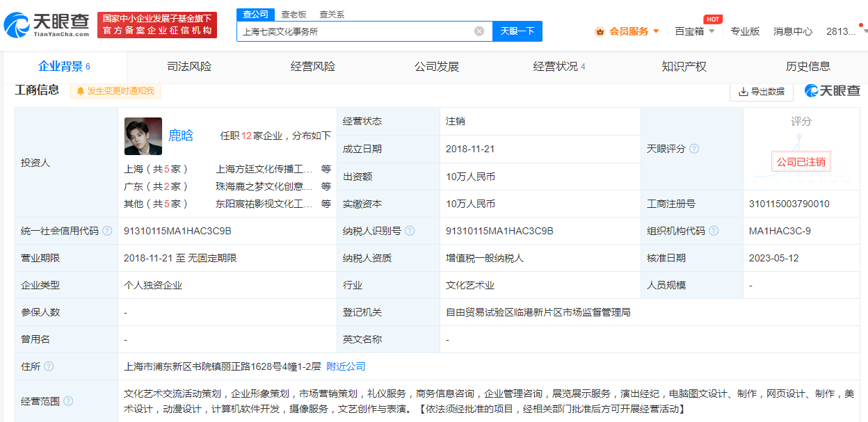This screenshot has height=422, width=868.
Task: Open the 企业背景 tab
Action: pos(65,67)
